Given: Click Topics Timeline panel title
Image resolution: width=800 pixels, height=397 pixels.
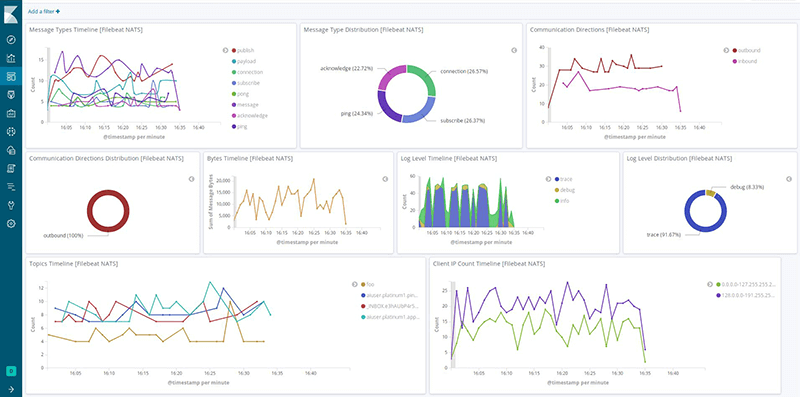Looking at the screenshot, I should [x=73, y=263].
